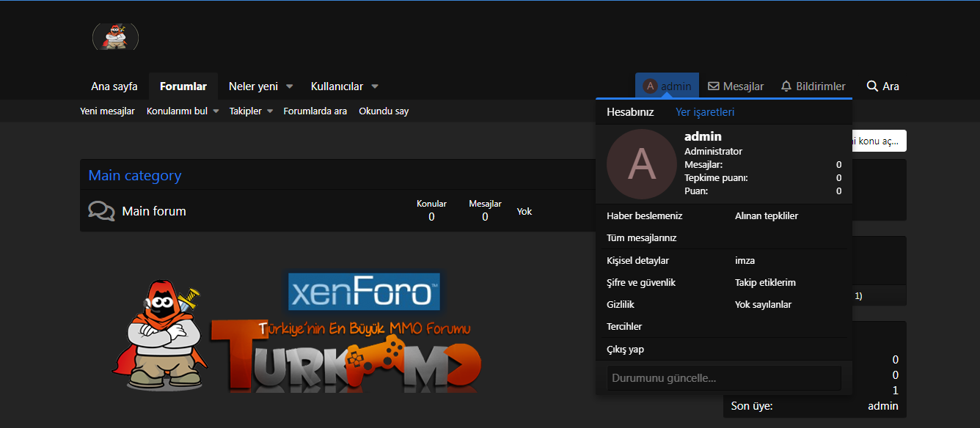Click the Yok text in Main forum row
Image resolution: width=980 pixels, height=428 pixels.
524,211
